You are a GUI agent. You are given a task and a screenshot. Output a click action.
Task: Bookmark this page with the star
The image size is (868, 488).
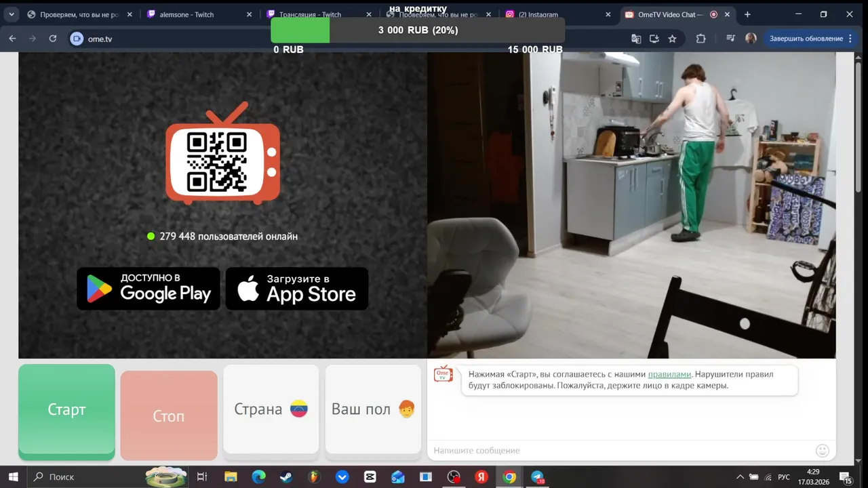click(672, 39)
